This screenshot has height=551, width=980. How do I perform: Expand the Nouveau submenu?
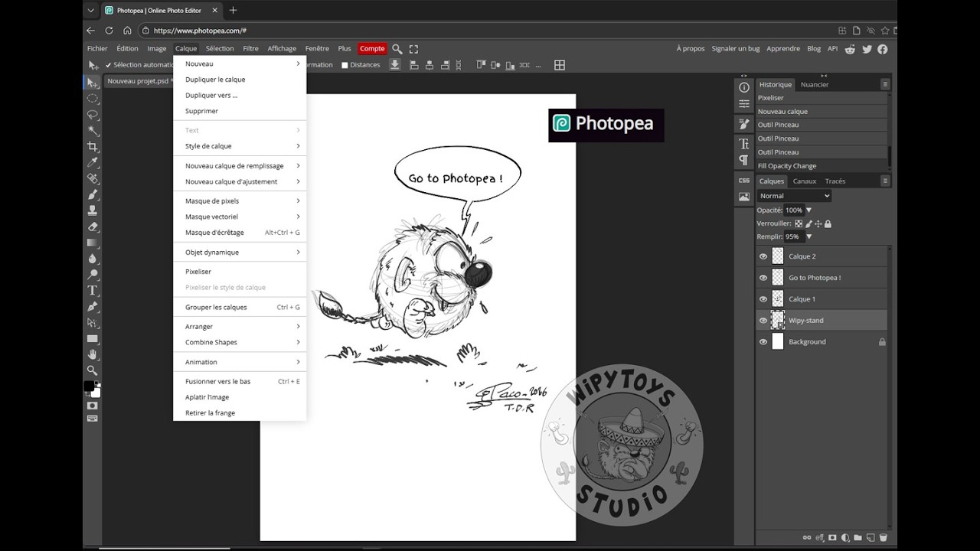(x=240, y=64)
